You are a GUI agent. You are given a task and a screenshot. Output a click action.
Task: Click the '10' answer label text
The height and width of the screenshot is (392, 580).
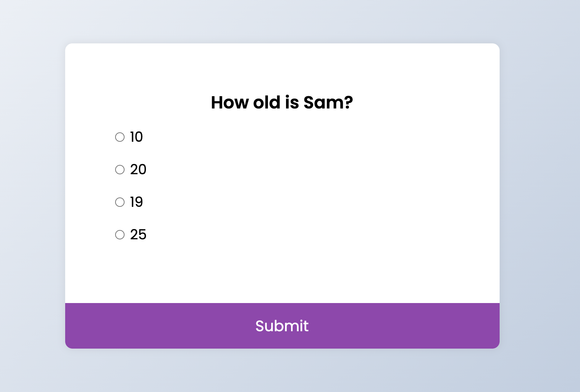point(136,137)
